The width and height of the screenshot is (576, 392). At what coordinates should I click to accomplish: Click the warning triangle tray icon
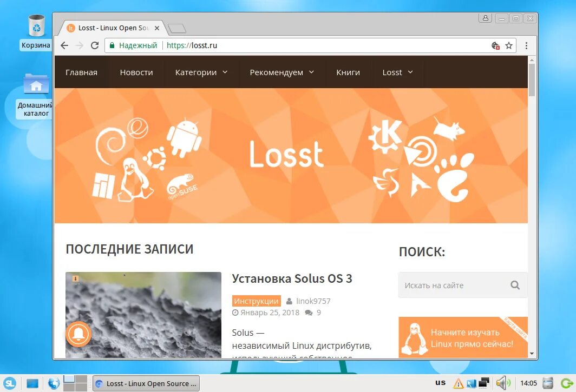coord(458,383)
